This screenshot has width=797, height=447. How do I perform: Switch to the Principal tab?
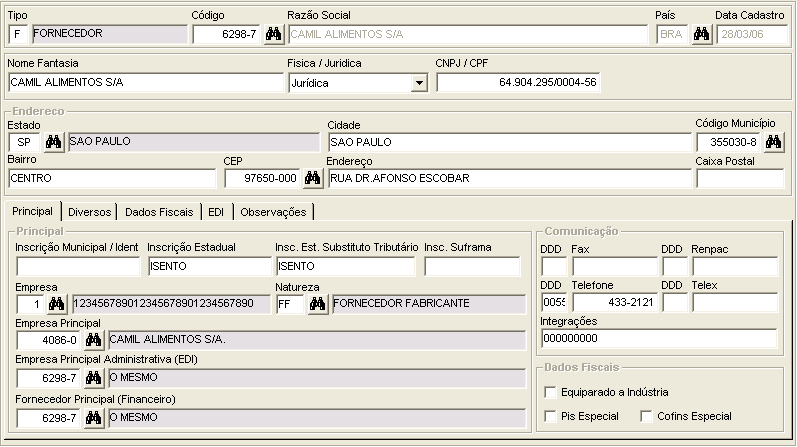coord(33,211)
